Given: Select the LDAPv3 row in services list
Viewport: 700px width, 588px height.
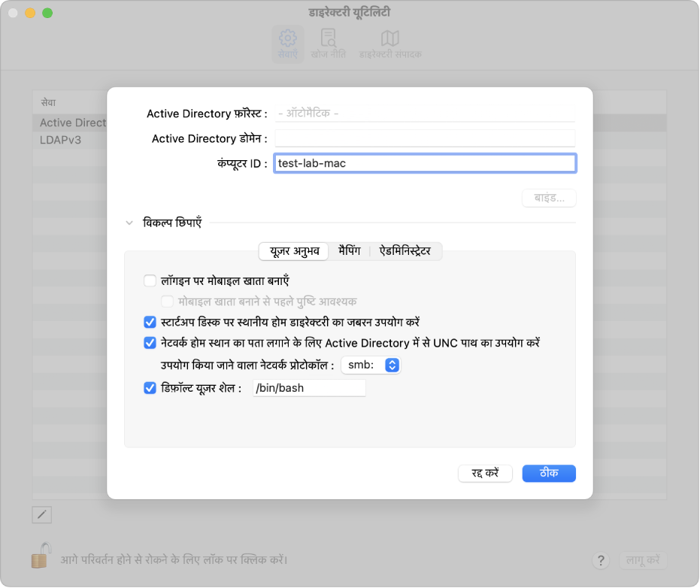Looking at the screenshot, I should pyautogui.click(x=70, y=140).
